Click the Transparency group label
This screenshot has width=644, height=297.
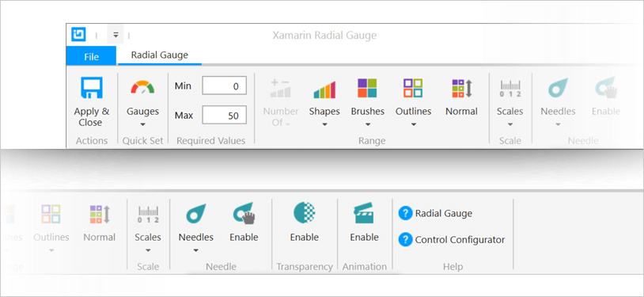[305, 267]
